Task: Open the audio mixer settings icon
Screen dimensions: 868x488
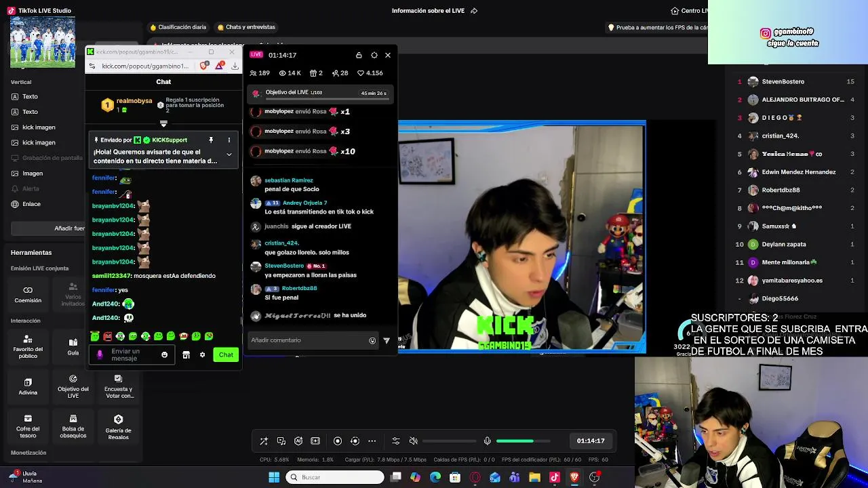Action: point(396,441)
